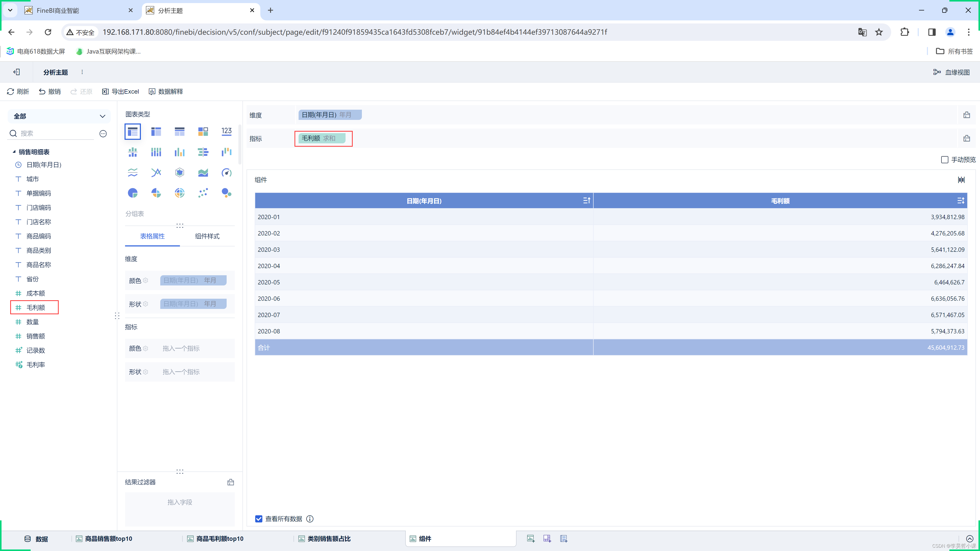Open the 血缘视图 lineage view

(951, 72)
